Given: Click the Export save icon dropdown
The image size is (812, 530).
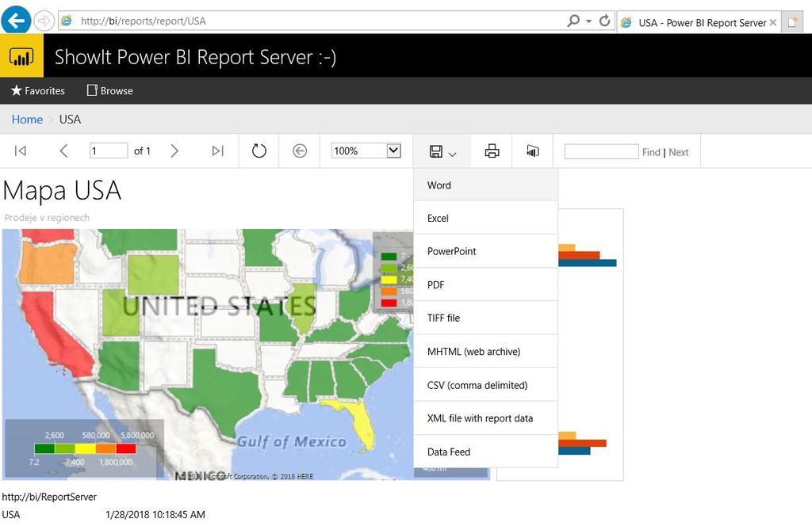Looking at the screenshot, I should [x=442, y=151].
